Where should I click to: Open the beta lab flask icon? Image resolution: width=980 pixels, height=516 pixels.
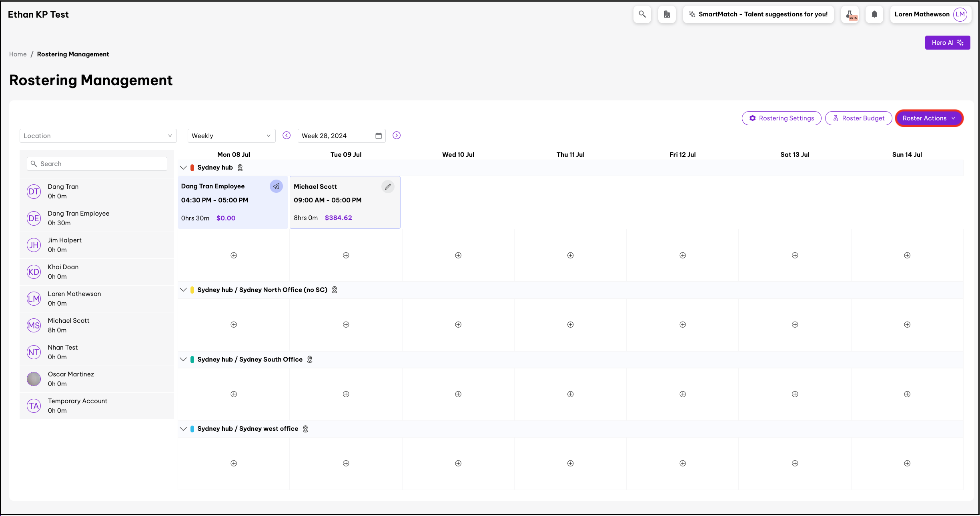850,14
